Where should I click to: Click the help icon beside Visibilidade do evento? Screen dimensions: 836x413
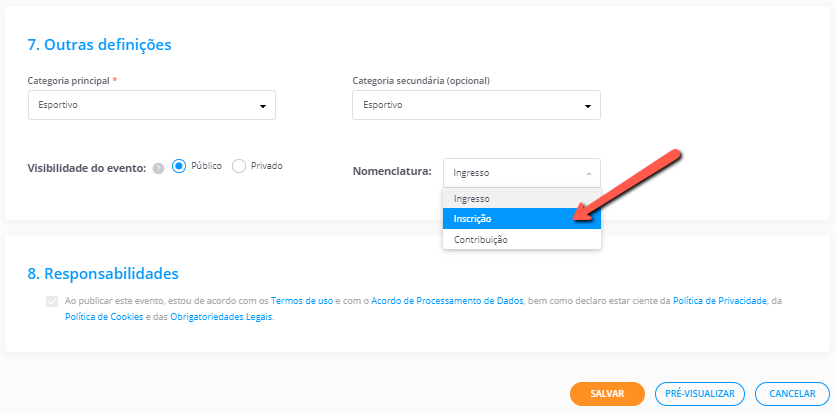tap(158, 168)
